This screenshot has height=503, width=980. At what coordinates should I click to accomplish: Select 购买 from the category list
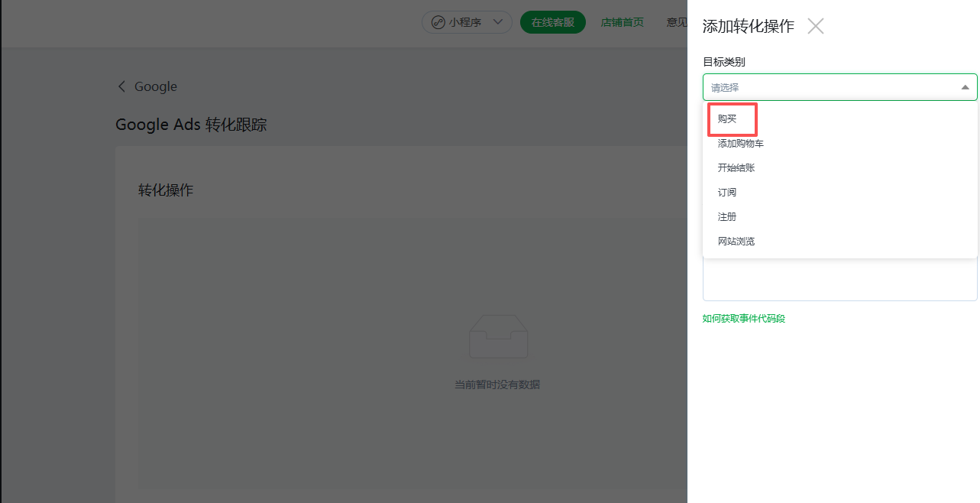coord(727,119)
